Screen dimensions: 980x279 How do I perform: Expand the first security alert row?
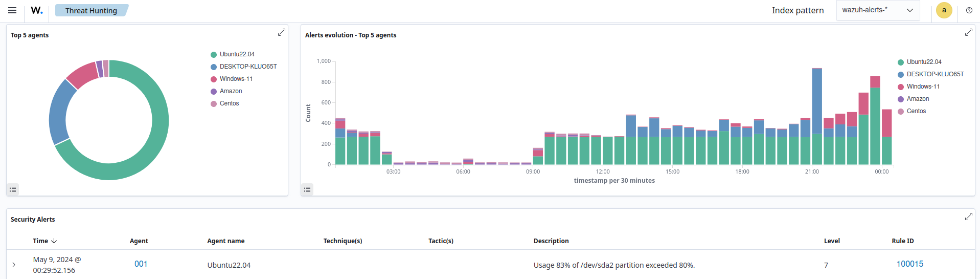tap(14, 265)
